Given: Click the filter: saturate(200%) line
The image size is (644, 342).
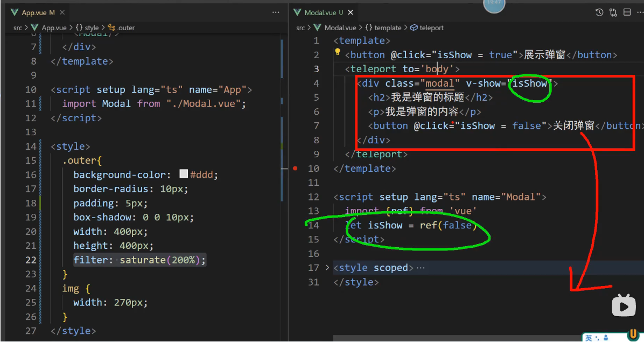Looking at the screenshot, I should pyautogui.click(x=139, y=260).
